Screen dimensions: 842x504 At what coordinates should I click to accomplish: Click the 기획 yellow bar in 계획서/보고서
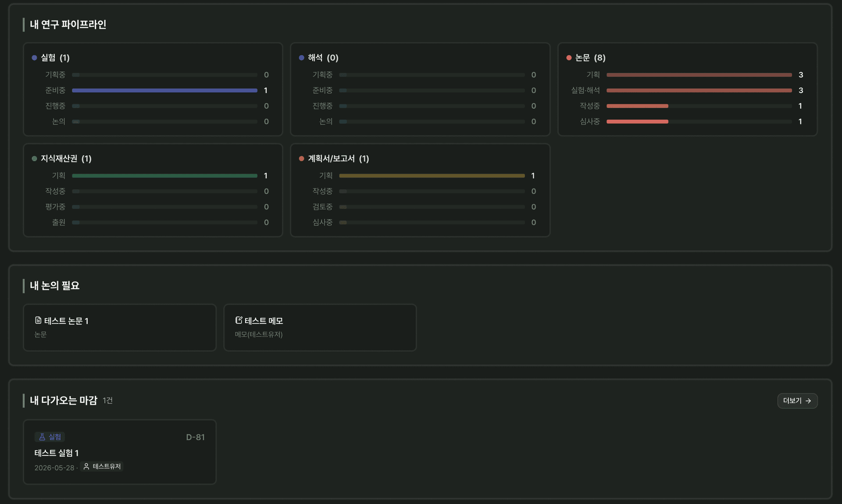pyautogui.click(x=432, y=176)
